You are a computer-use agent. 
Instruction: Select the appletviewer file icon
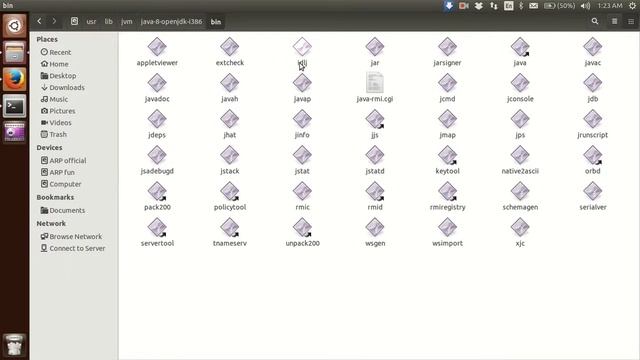(157, 47)
